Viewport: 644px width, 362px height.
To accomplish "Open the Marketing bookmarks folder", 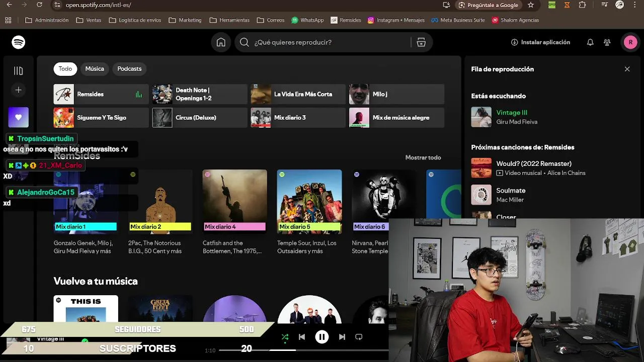I will [185, 20].
